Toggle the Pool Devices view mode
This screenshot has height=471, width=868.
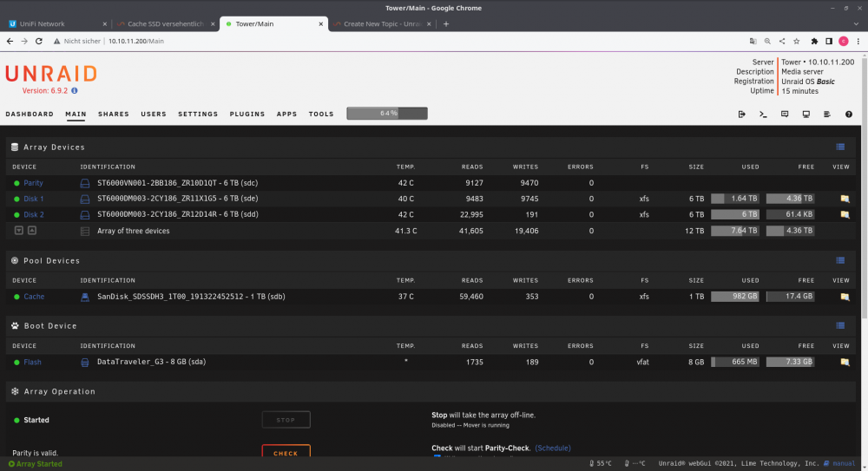point(840,260)
